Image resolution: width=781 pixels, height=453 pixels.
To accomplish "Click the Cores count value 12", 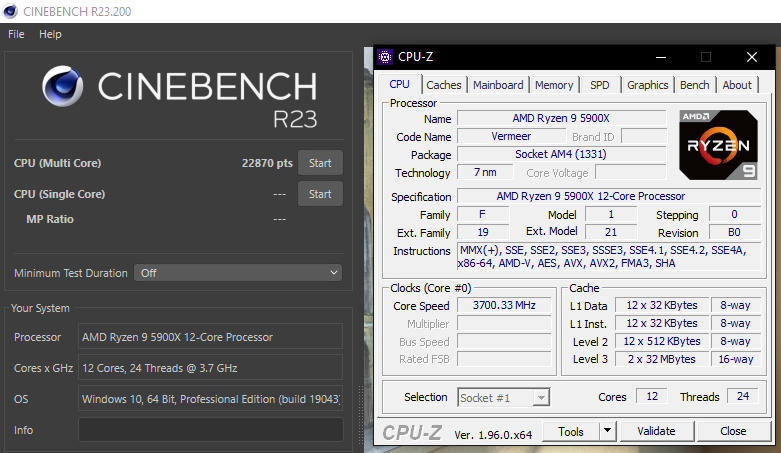I will pyautogui.click(x=652, y=396).
